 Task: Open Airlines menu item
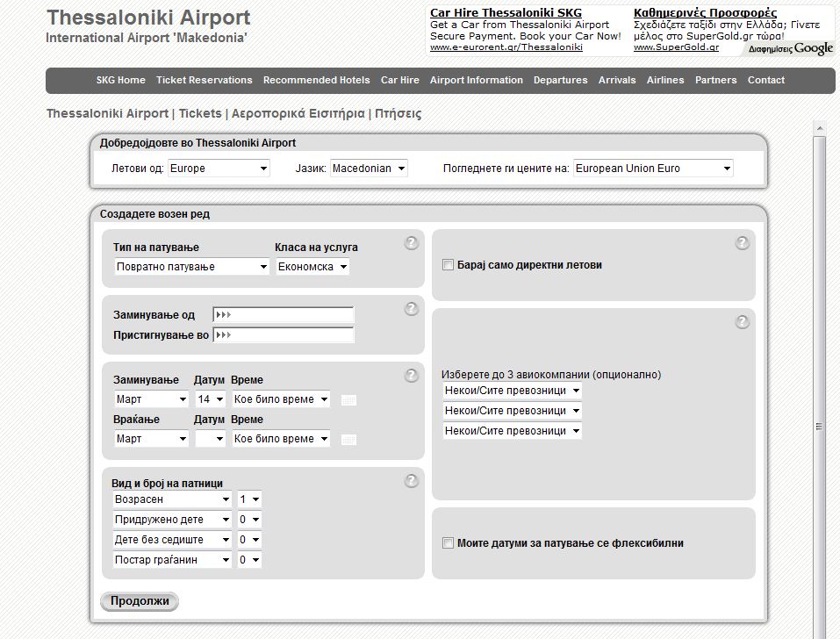[x=665, y=80]
